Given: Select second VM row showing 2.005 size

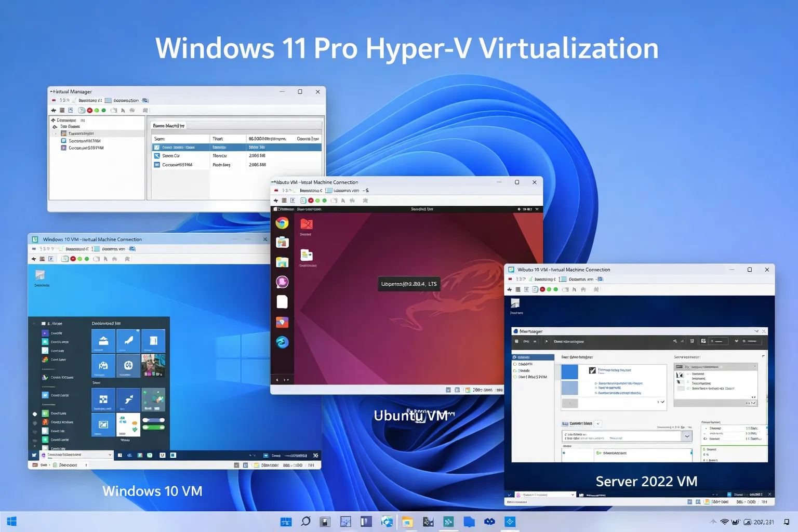Looking at the screenshot, I should pyautogui.click(x=237, y=156).
